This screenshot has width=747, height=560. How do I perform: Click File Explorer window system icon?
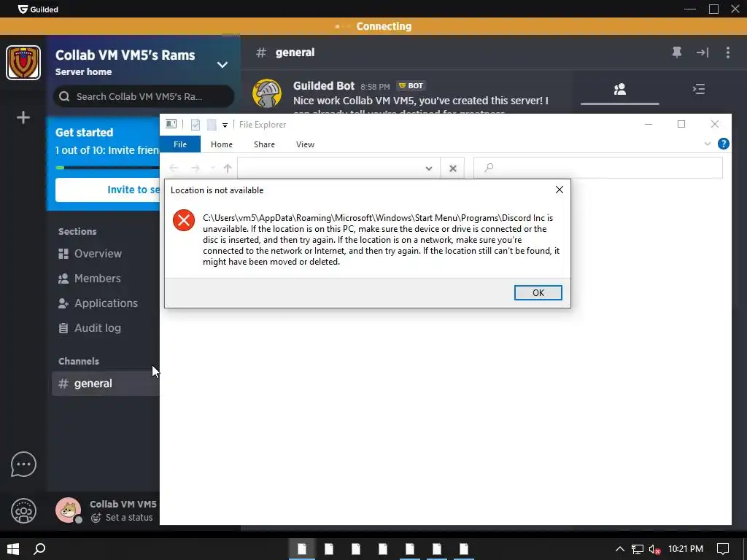[x=171, y=124]
